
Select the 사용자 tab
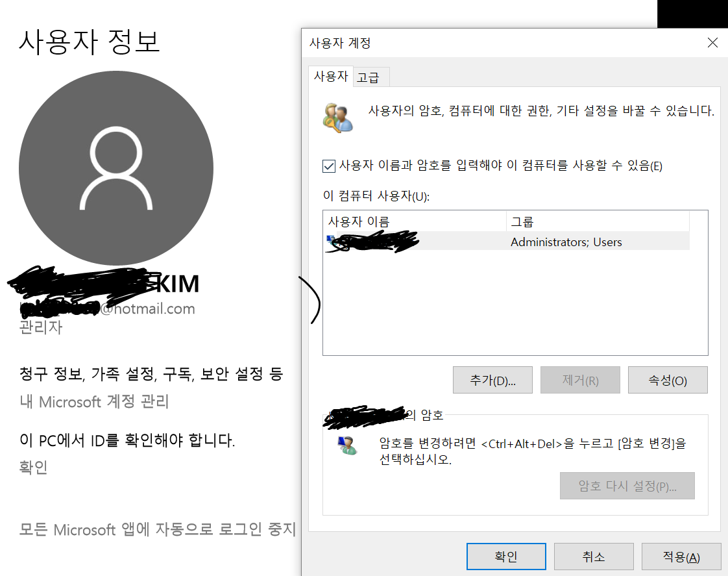(331, 76)
